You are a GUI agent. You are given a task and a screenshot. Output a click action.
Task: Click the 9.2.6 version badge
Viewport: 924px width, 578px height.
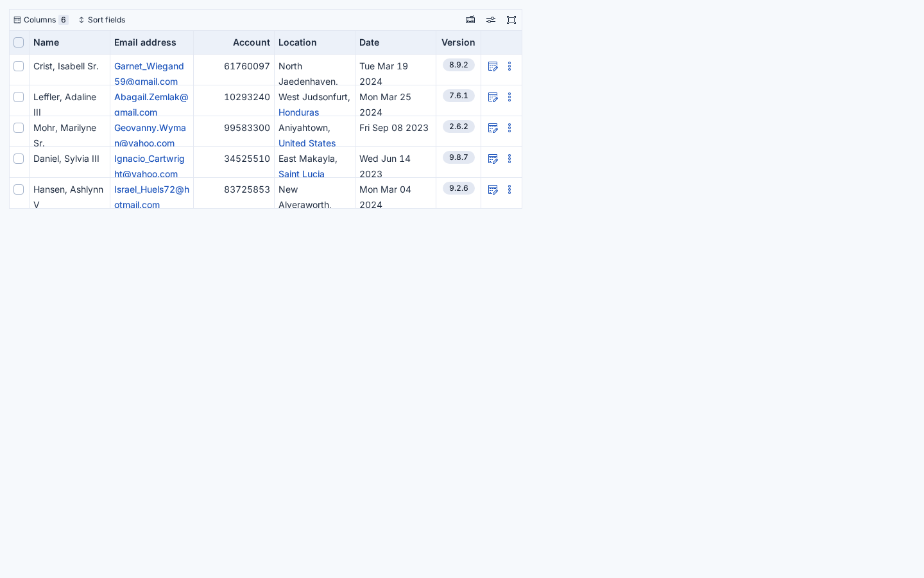pos(459,188)
